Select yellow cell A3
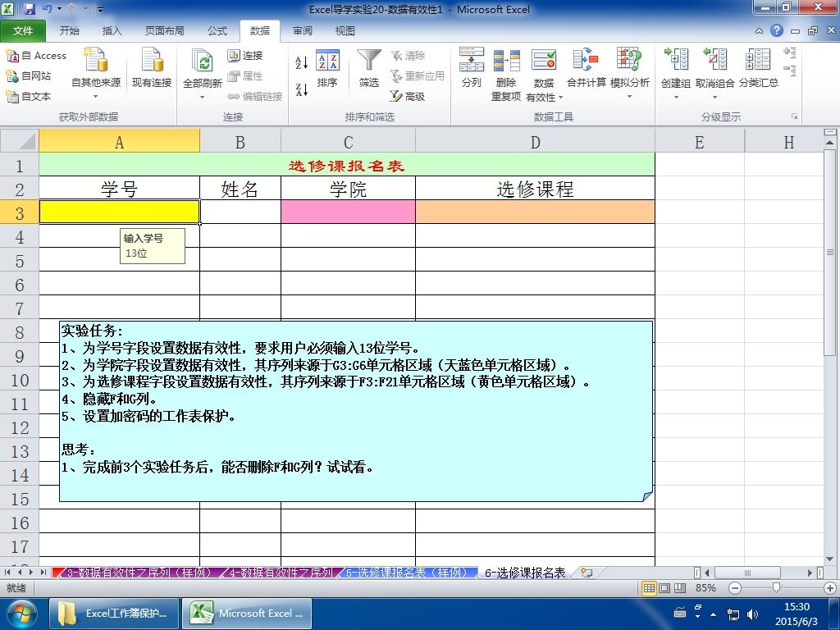The width and height of the screenshot is (840, 630). coord(120,212)
